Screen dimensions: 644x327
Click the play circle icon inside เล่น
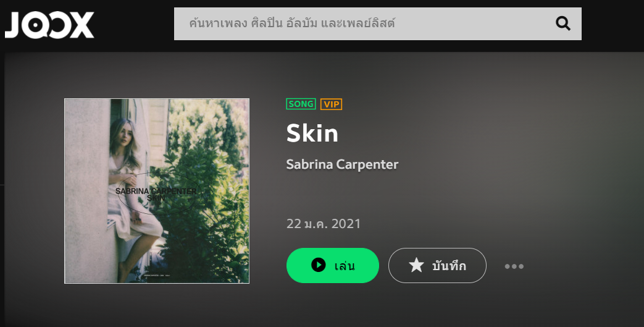point(319,265)
